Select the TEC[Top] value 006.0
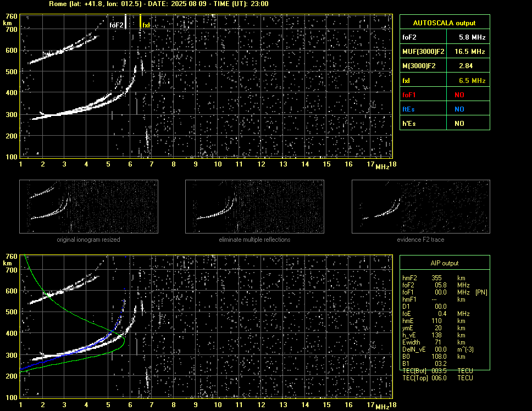This screenshot has width=532, height=411. [439, 378]
